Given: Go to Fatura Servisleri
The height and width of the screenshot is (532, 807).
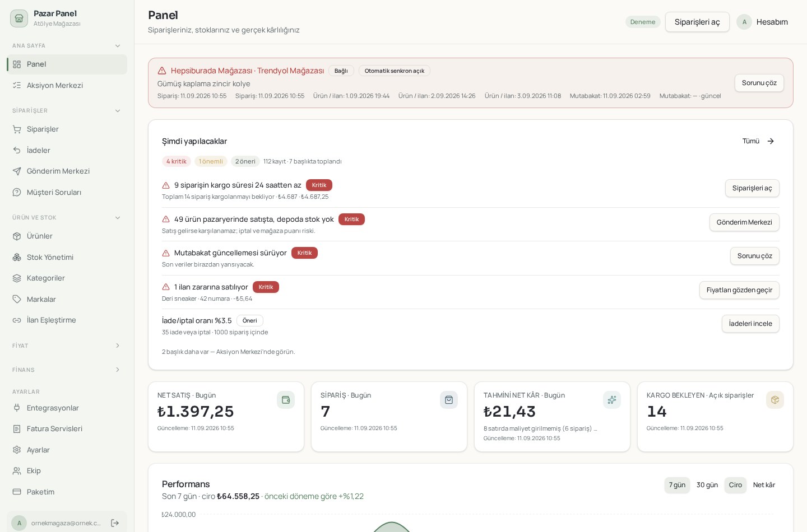Looking at the screenshot, I should (67, 429).
